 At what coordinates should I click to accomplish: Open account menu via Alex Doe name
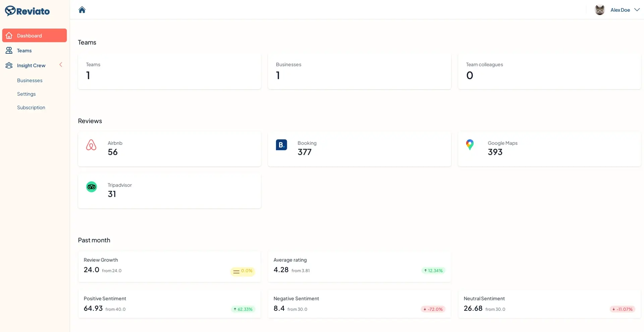(x=620, y=10)
